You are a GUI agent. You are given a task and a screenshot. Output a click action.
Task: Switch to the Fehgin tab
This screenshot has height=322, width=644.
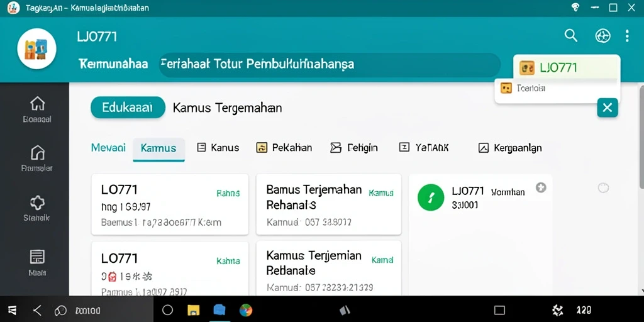click(354, 148)
